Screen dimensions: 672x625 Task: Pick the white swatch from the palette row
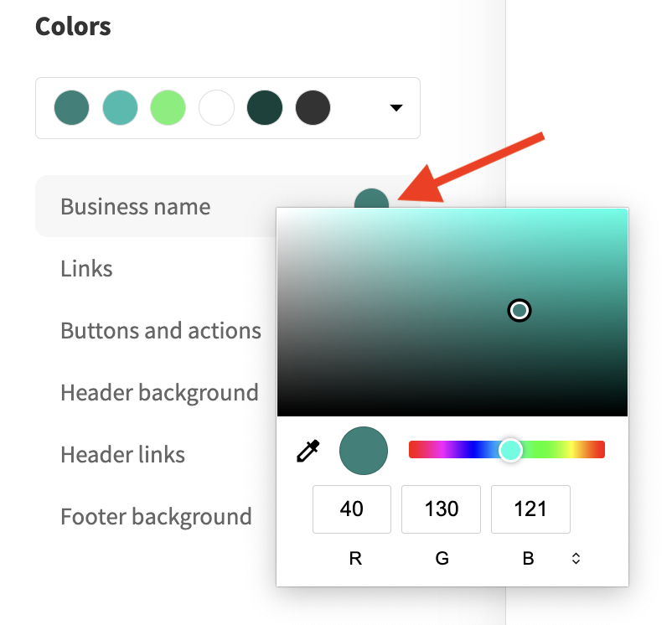tap(216, 108)
